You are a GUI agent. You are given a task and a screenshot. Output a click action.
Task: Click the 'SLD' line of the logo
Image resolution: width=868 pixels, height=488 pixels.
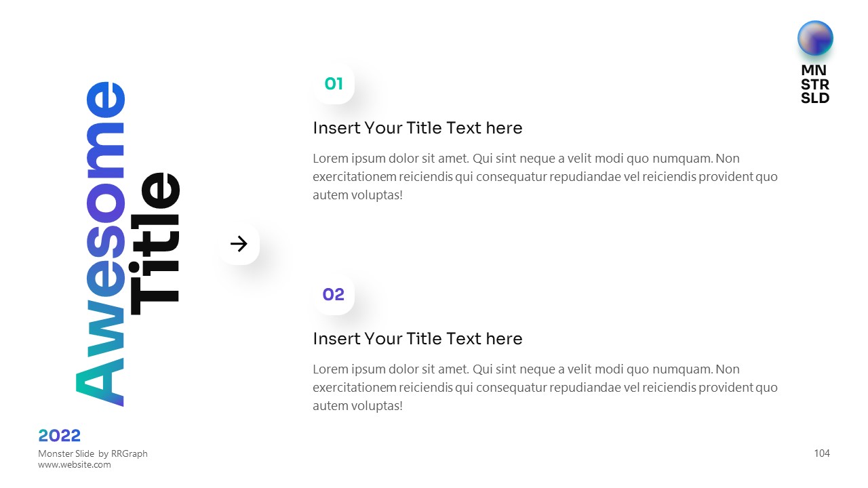click(814, 98)
